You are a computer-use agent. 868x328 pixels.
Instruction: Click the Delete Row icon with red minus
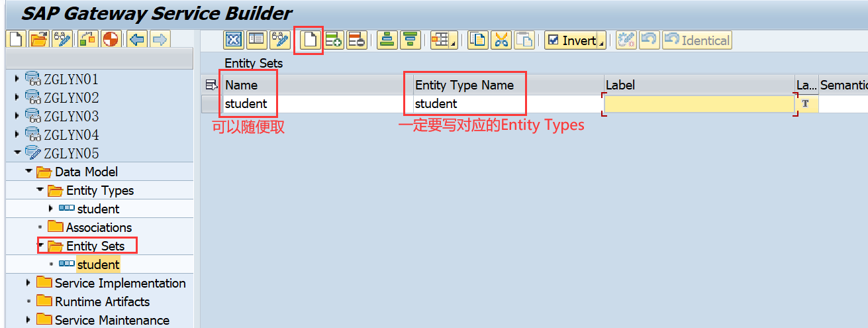(x=356, y=40)
